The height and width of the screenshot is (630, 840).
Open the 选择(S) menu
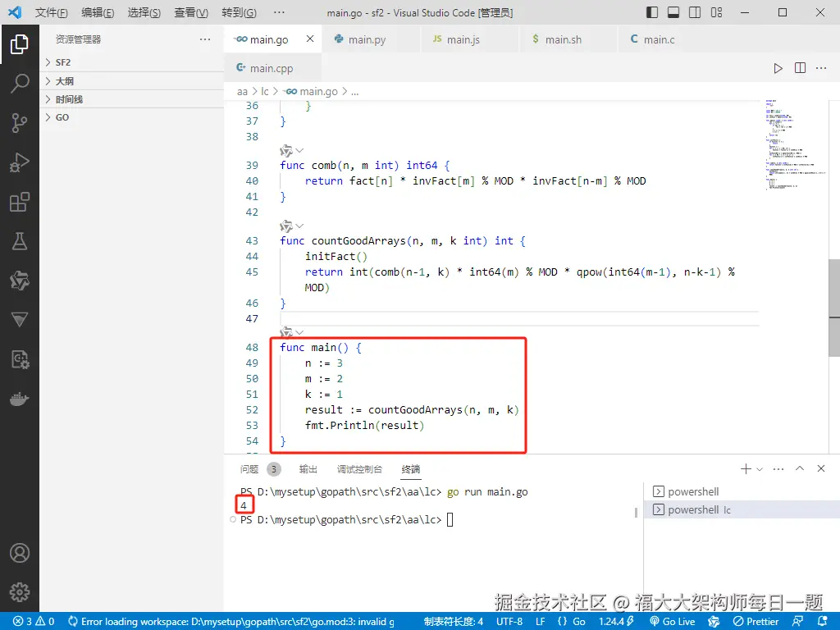click(x=144, y=12)
